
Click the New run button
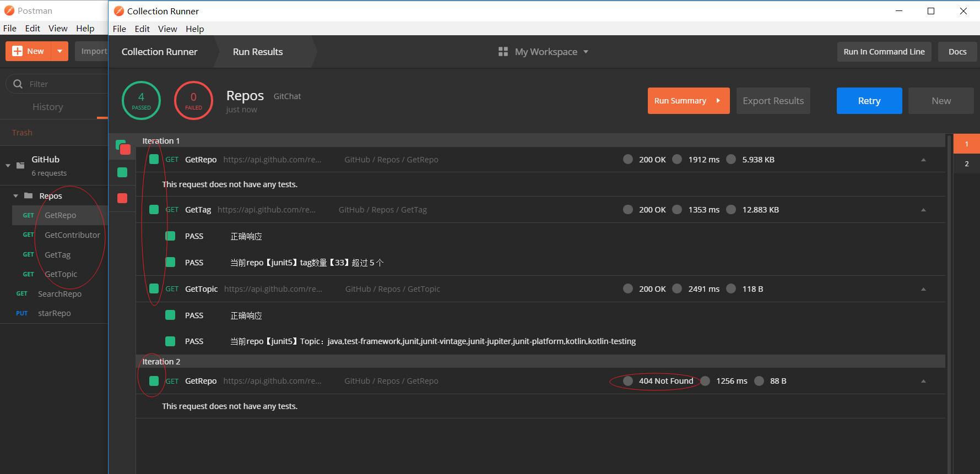coord(941,101)
